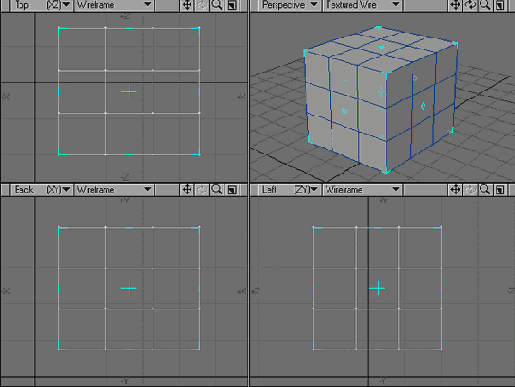Click the pan icon in the Top viewport
This screenshot has width=515, height=387.
(187, 5)
